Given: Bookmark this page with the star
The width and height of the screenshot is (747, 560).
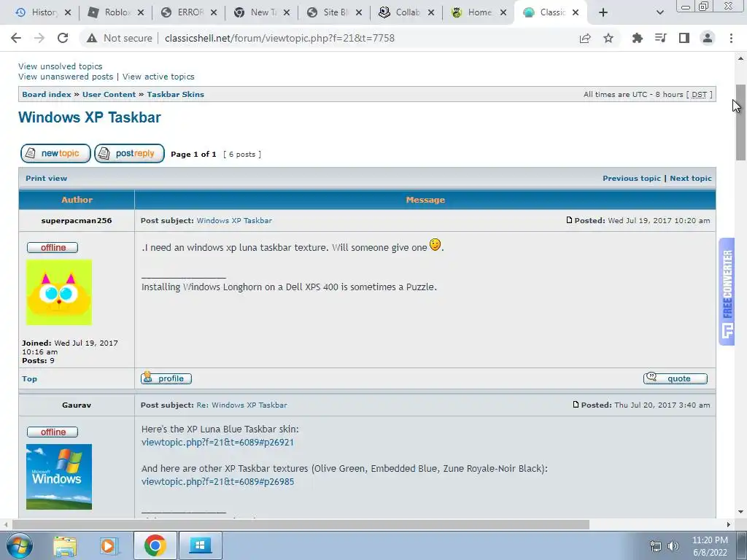Looking at the screenshot, I should click(608, 38).
